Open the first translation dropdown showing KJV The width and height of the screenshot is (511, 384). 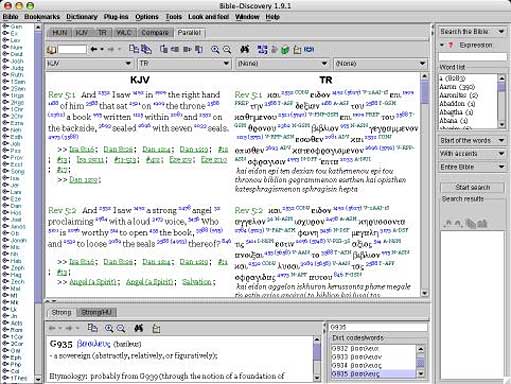pos(89,63)
